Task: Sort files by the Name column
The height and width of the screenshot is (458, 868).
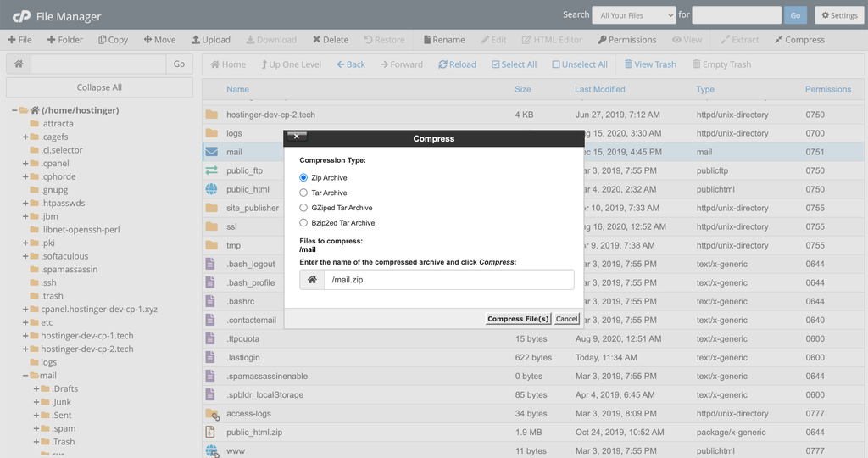Action: (x=237, y=89)
